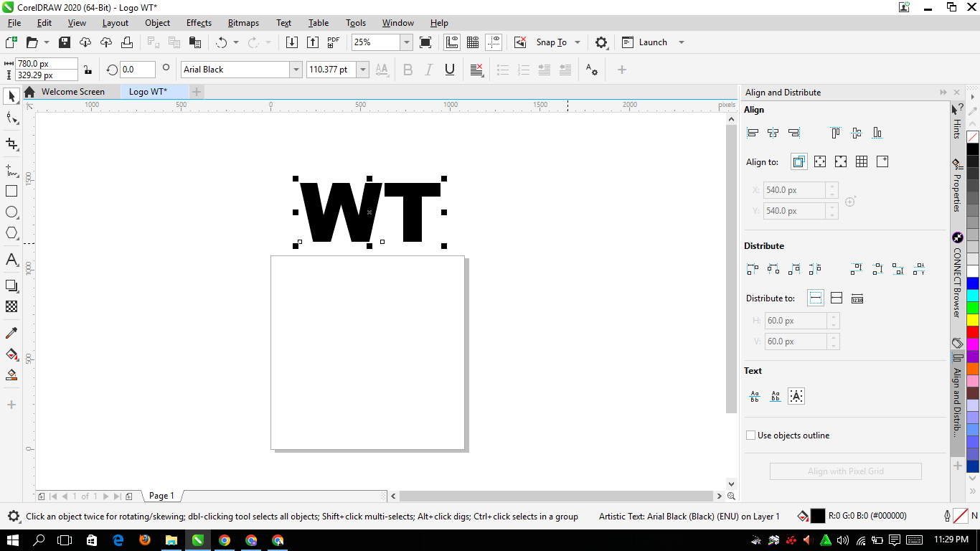The image size is (980, 551).
Task: Click the Publish to PDF icon
Action: (334, 42)
